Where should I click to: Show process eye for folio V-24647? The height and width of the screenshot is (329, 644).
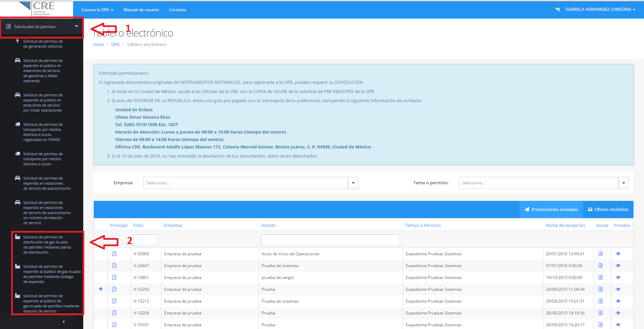[618, 265]
